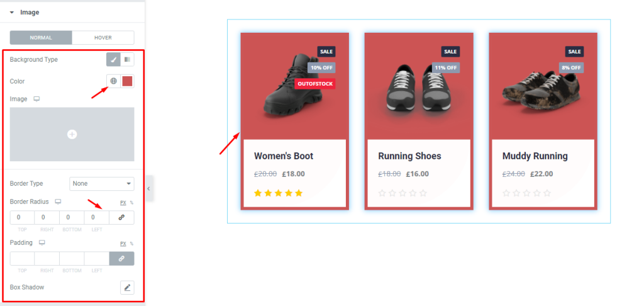
Task: Switch Padding unit to PX
Action: pos(123,244)
